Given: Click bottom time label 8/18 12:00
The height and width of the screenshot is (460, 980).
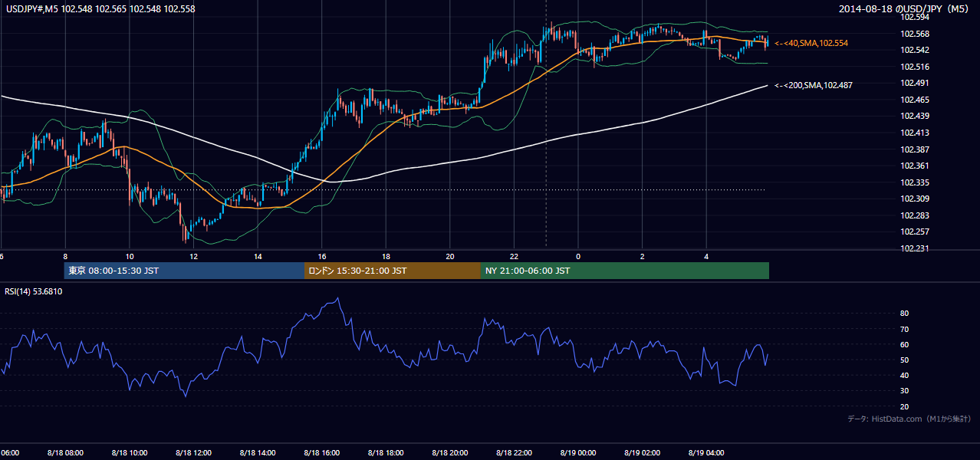Looking at the screenshot, I should 193,452.
